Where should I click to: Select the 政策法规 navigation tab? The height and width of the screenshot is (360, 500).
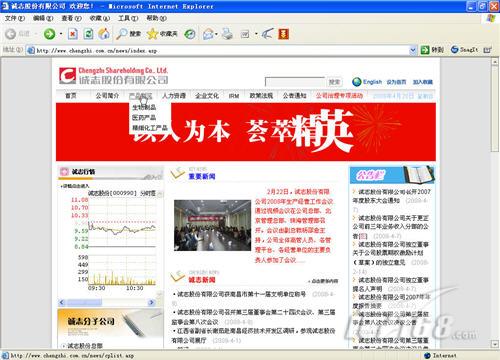(x=261, y=96)
